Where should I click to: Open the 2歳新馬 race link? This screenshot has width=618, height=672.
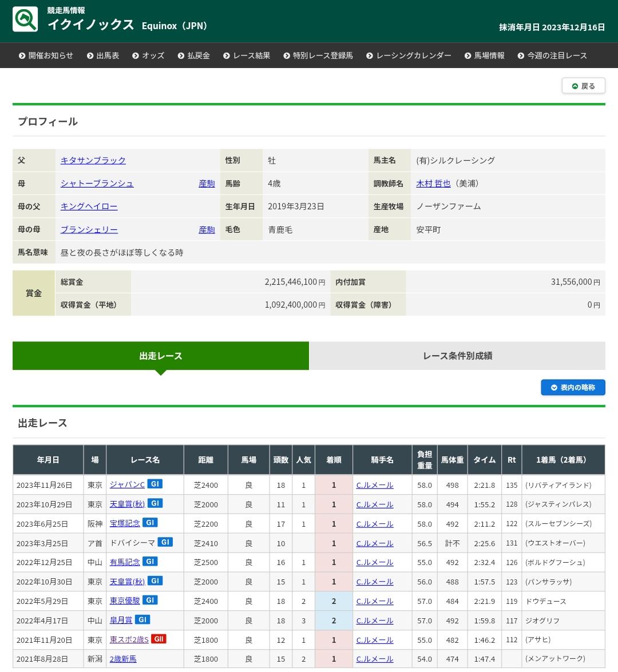coord(123,659)
